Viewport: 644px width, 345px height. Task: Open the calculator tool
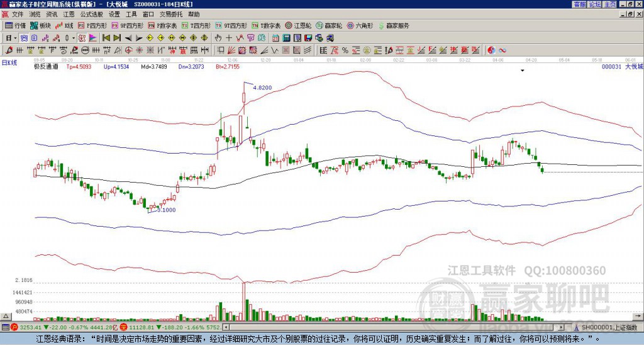point(286,38)
